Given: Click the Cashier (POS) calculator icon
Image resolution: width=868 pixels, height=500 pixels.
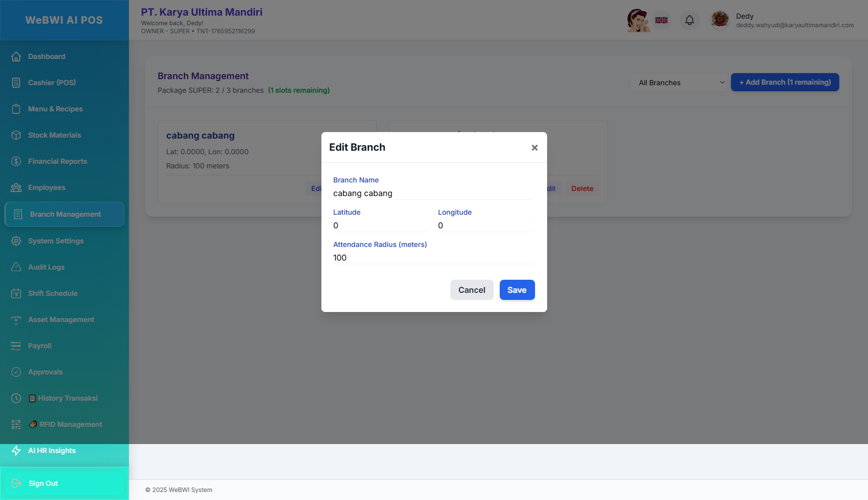Looking at the screenshot, I should coord(16,83).
